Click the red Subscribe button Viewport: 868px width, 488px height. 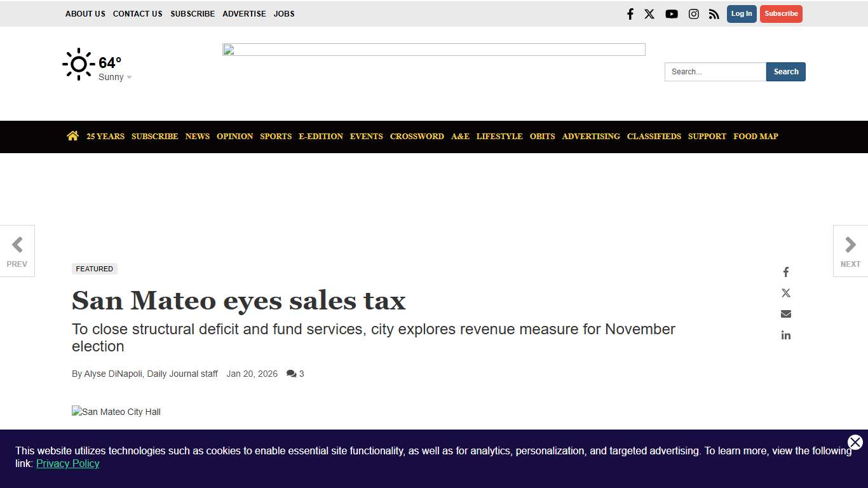tap(781, 13)
